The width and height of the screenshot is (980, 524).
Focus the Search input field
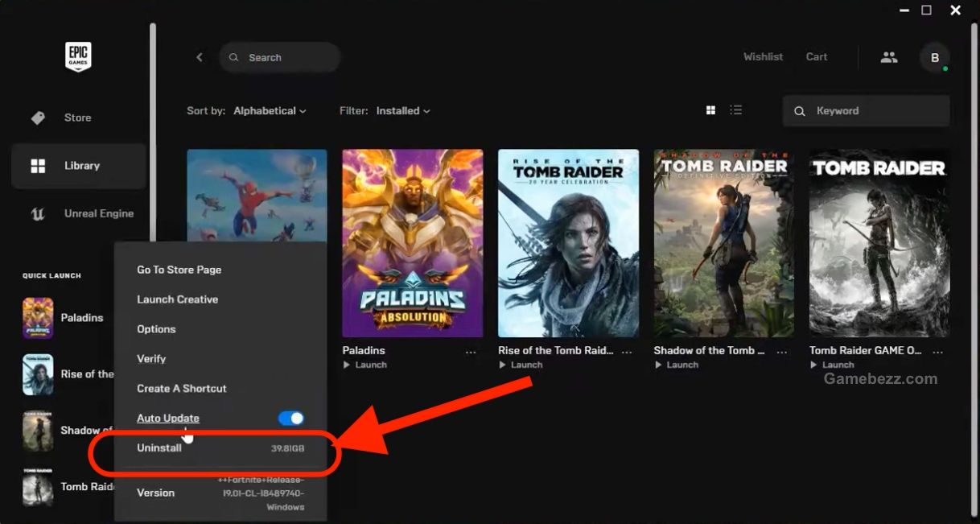pos(279,58)
